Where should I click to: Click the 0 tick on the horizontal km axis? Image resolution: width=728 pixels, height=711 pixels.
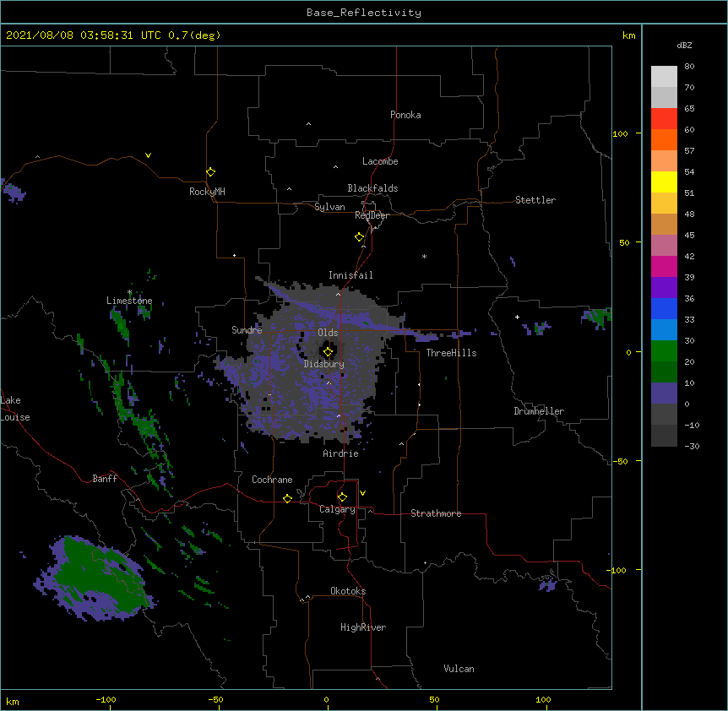click(x=327, y=699)
